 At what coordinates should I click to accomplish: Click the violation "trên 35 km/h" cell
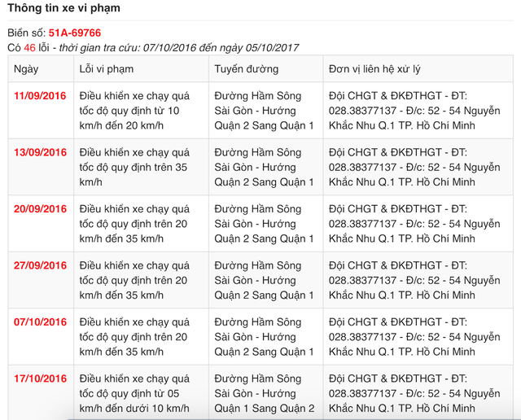coord(134,168)
